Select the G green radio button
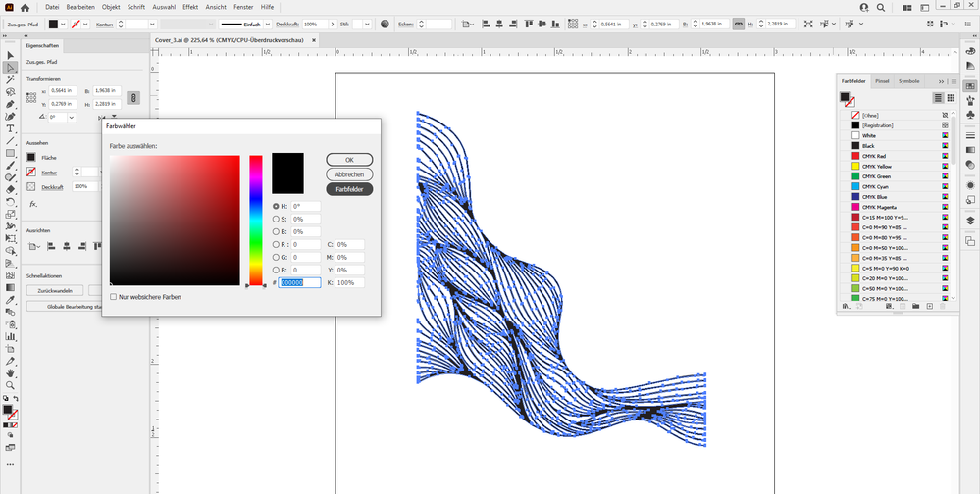The height and width of the screenshot is (494, 980). (x=276, y=258)
